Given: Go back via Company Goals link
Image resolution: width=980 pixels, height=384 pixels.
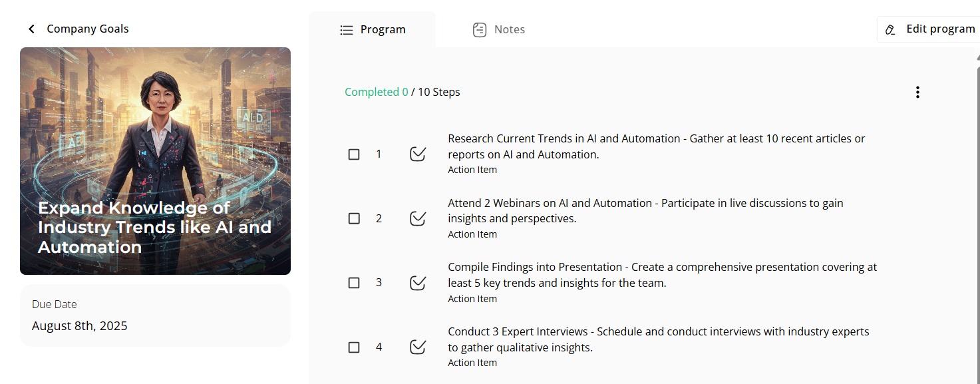Looking at the screenshot, I should [x=87, y=29].
